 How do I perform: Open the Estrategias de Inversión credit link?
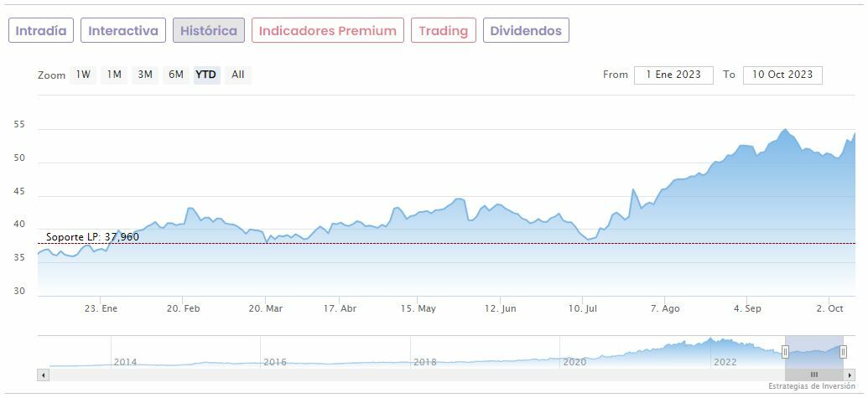tap(812, 386)
